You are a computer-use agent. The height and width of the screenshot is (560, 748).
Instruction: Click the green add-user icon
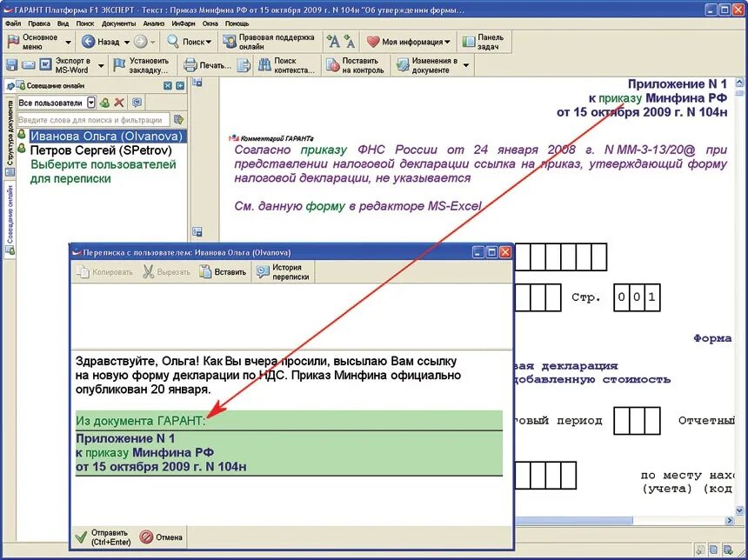105,103
